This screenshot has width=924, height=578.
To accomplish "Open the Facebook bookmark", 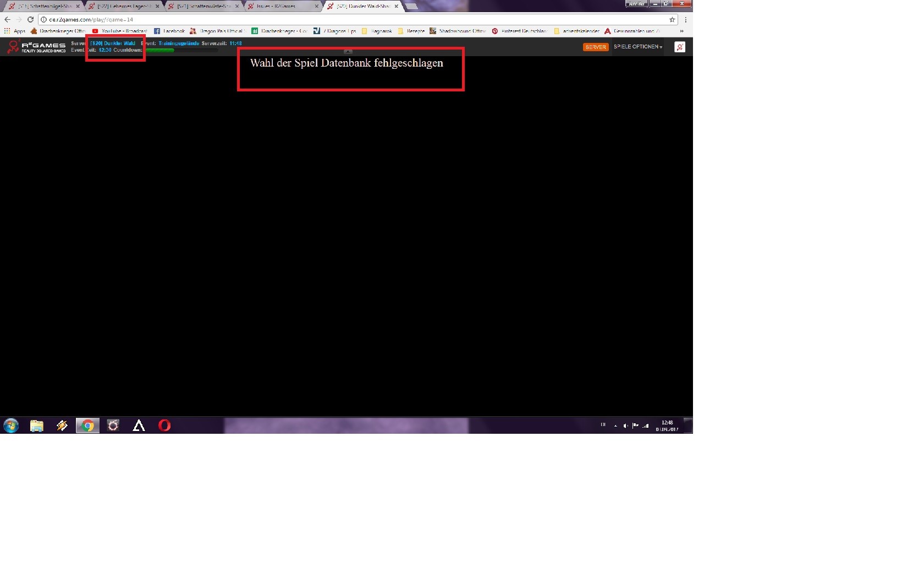I will pos(169,31).
